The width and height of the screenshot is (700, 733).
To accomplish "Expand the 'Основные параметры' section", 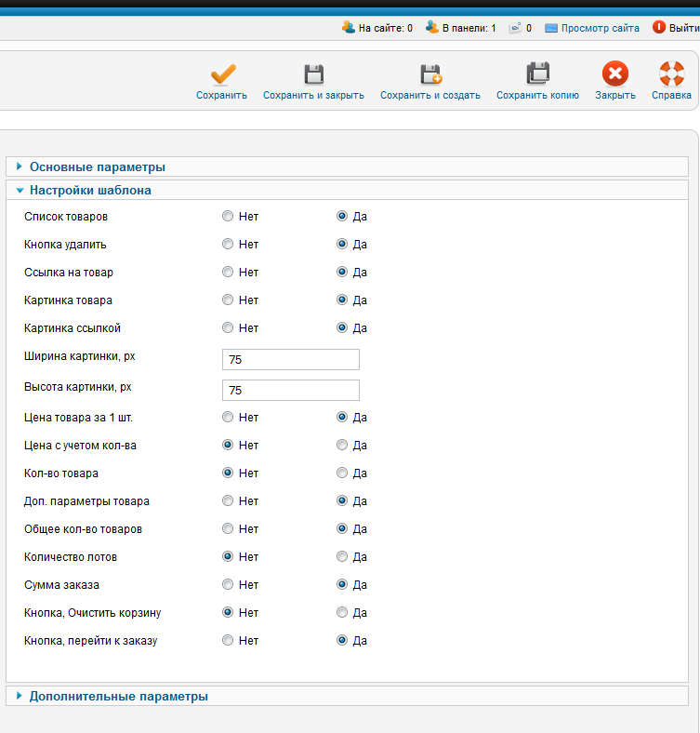I will (x=97, y=167).
